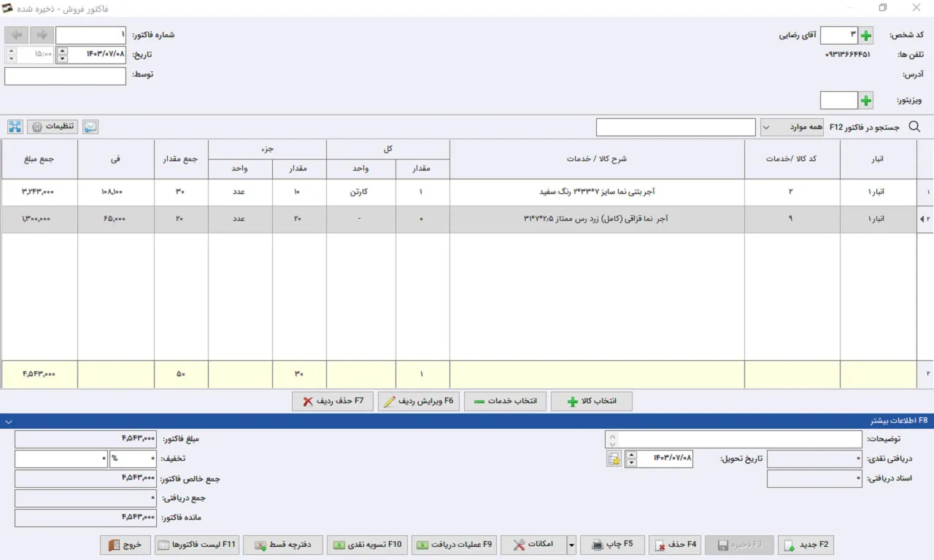Click the شرح کالا / خدمات column header
This screenshot has width=934, height=560.
pos(597,159)
